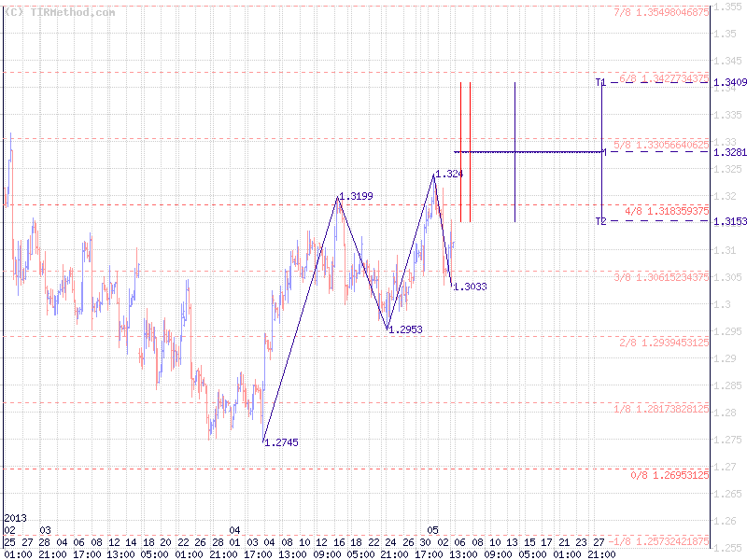Select the 1.2745 swing low annotation
747x560 pixels.
280,443
